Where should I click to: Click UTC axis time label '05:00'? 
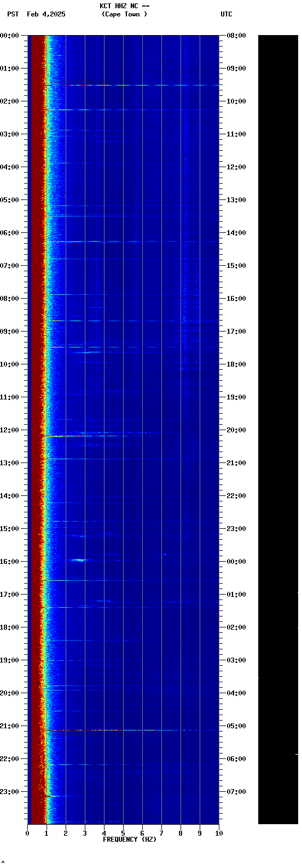(236, 726)
